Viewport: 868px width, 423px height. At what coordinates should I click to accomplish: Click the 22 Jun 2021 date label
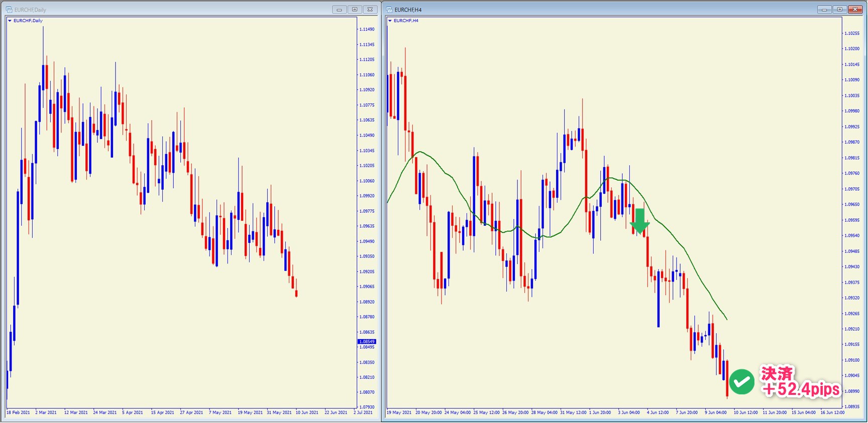pos(336,412)
